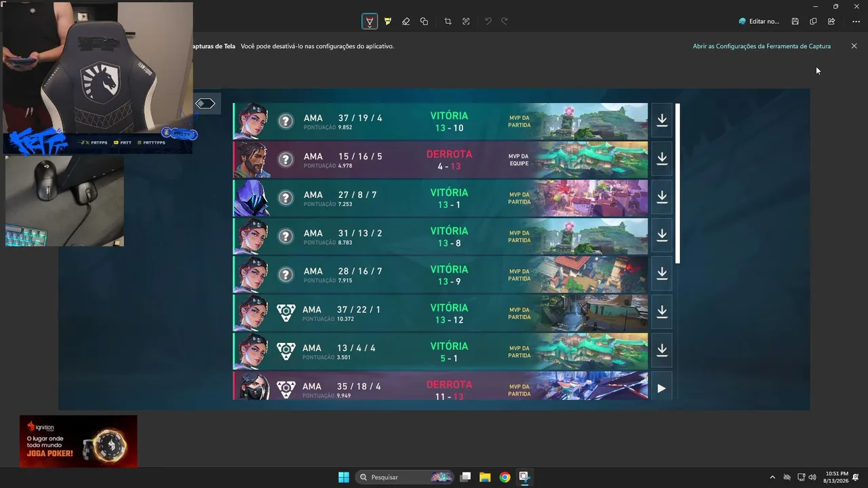Play the 35 / 18 / 4 match replay
Viewport: 868px width, 488px height.
tap(662, 388)
